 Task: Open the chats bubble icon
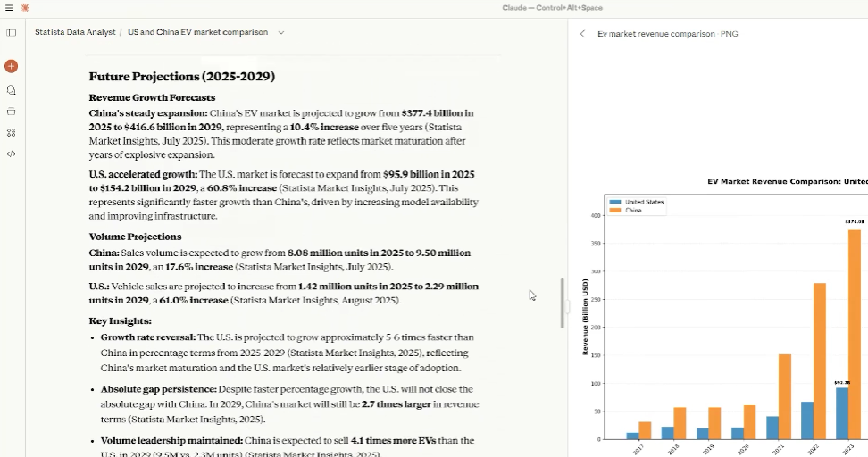(x=11, y=90)
